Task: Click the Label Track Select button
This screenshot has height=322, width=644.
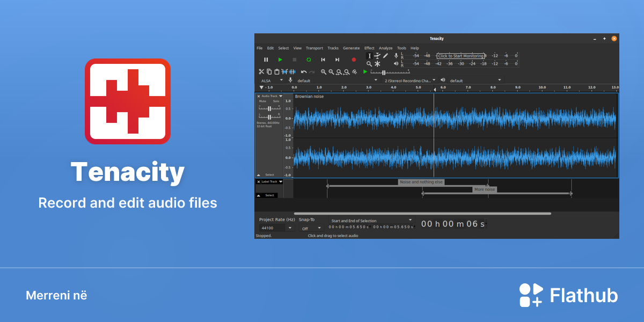Action: coord(269,195)
